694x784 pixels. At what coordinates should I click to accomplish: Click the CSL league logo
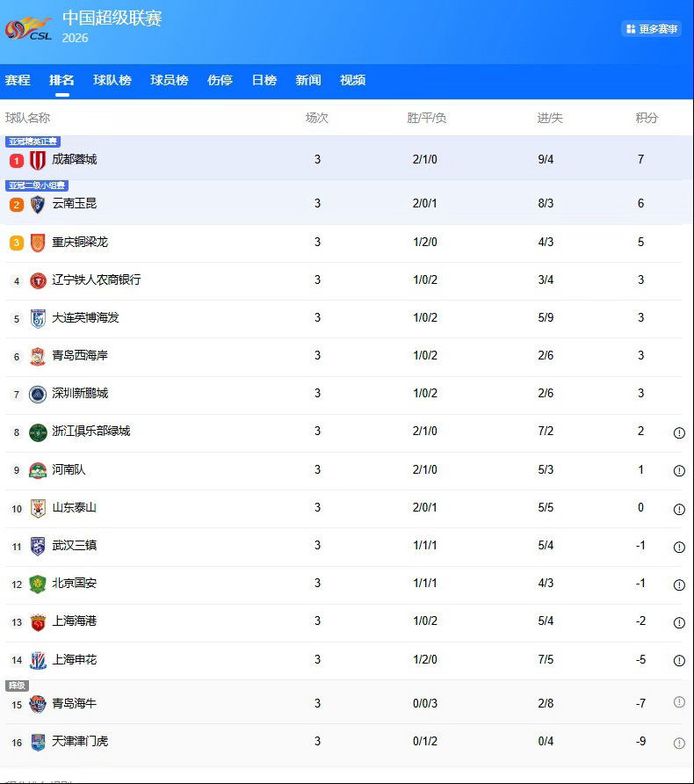tap(29, 28)
